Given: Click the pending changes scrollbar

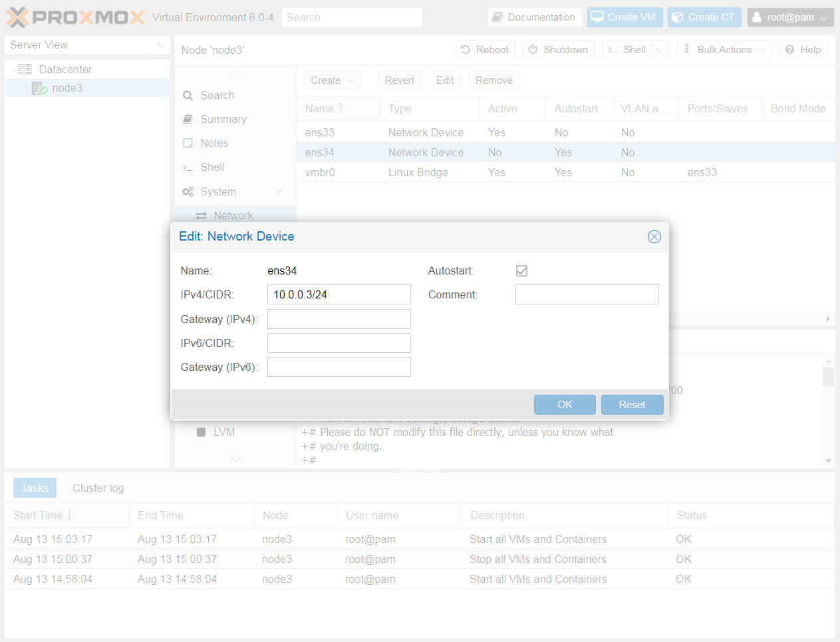Looking at the screenshot, I should click(x=828, y=377).
